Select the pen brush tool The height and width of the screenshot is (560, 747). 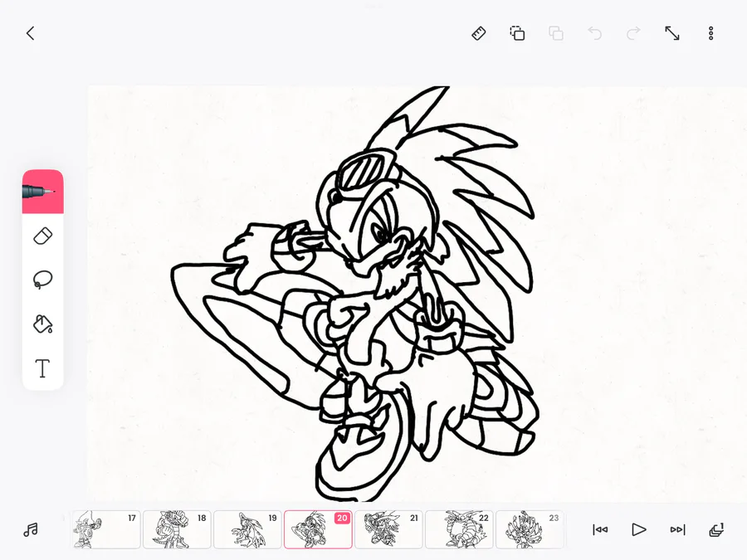tap(43, 192)
